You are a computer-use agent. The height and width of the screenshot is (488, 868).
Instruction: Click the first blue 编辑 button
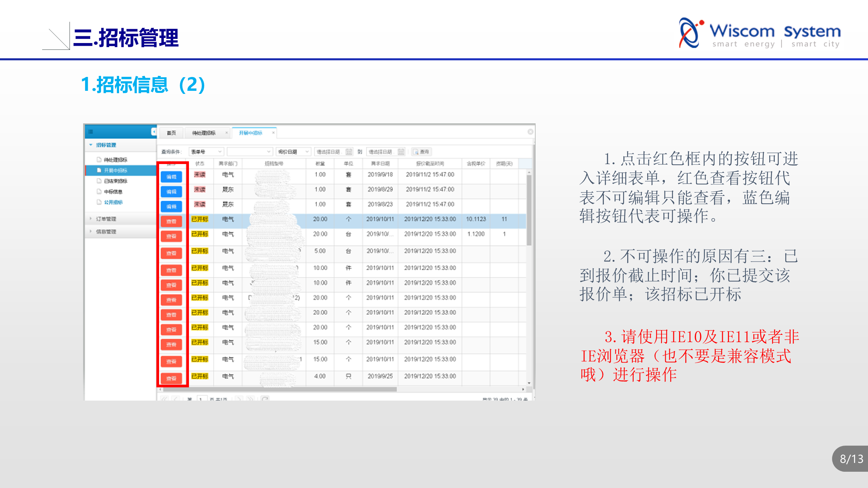pos(171,177)
